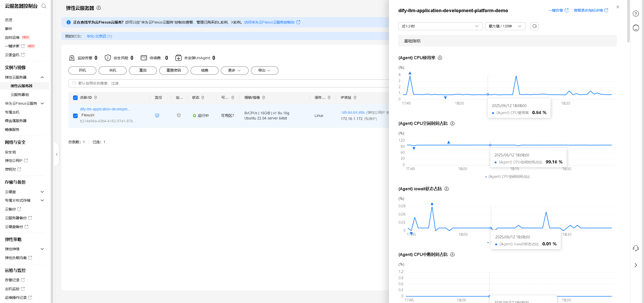Click help icon beside 弹性云服务器 heading
Screen dimensions: 644x303
pyautogui.click(x=99, y=8)
